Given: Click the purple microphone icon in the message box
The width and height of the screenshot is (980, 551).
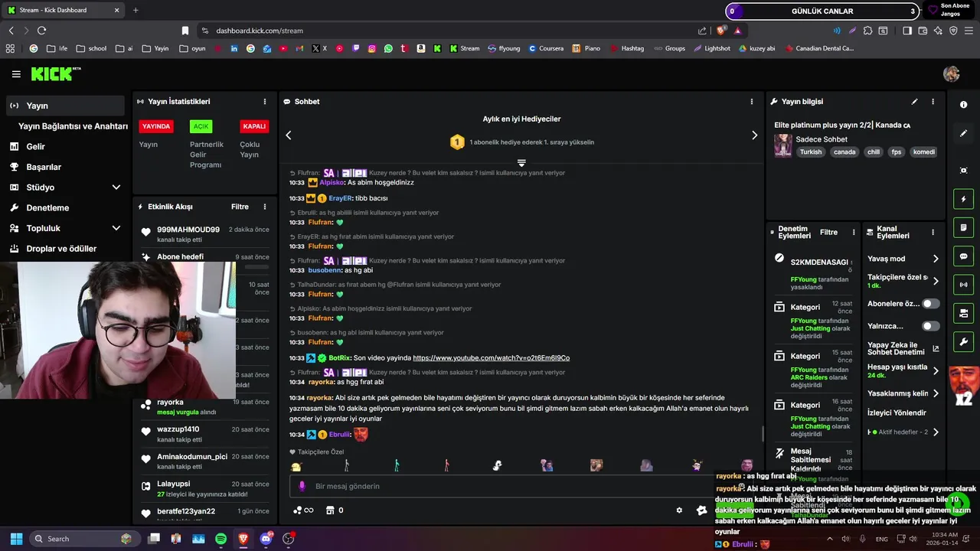Looking at the screenshot, I should tap(302, 486).
